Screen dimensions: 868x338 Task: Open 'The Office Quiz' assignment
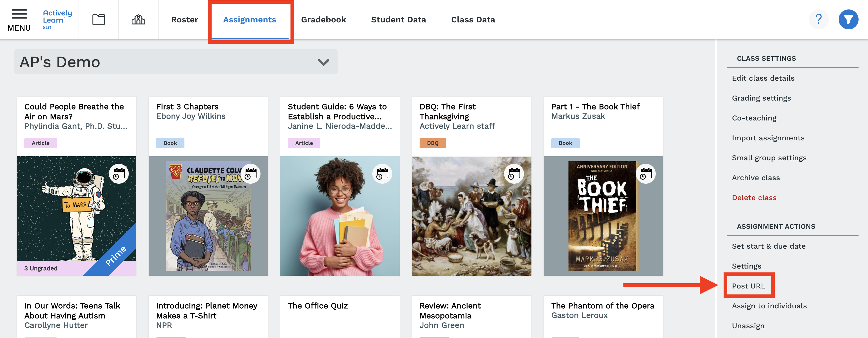point(317,306)
